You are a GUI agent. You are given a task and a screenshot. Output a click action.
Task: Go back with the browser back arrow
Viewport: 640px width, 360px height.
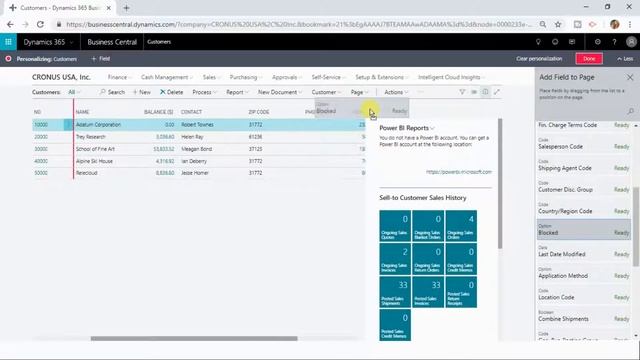coord(10,24)
